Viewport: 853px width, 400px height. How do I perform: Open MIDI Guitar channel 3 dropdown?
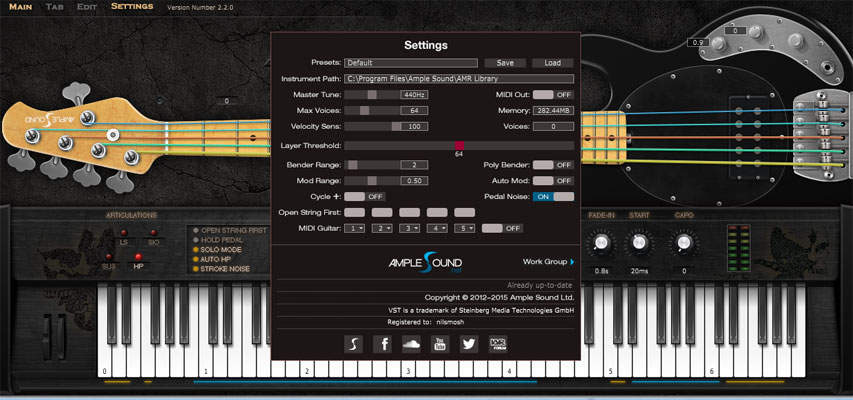(410, 229)
